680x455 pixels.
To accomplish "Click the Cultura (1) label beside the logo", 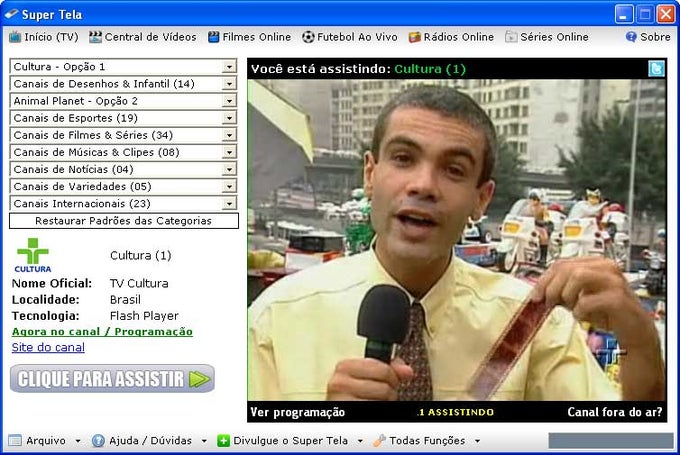I will tap(141, 255).
